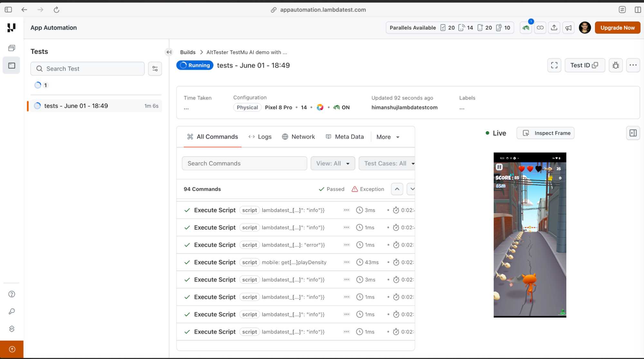Image resolution: width=644 pixels, height=359 pixels.
Task: Open the Help question mark icon
Action: pos(12,294)
